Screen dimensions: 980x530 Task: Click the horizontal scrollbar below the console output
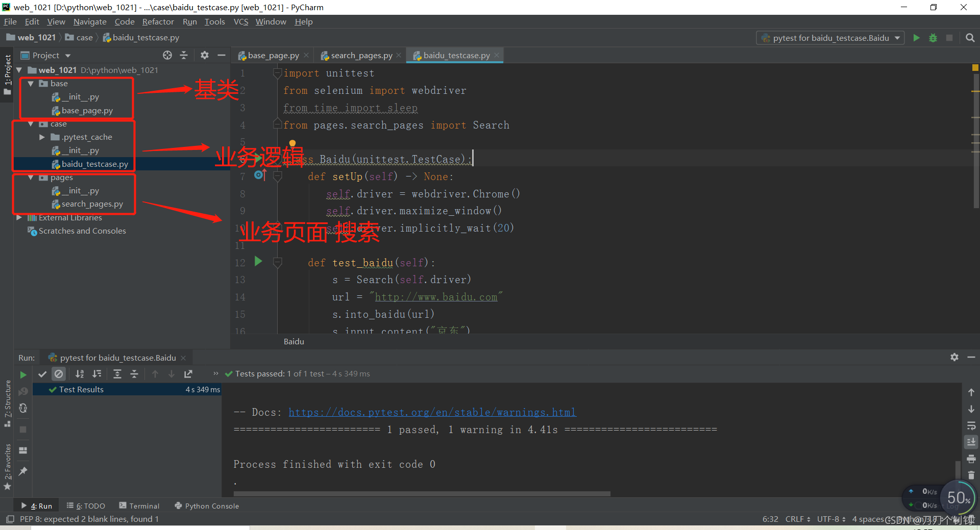click(x=421, y=494)
